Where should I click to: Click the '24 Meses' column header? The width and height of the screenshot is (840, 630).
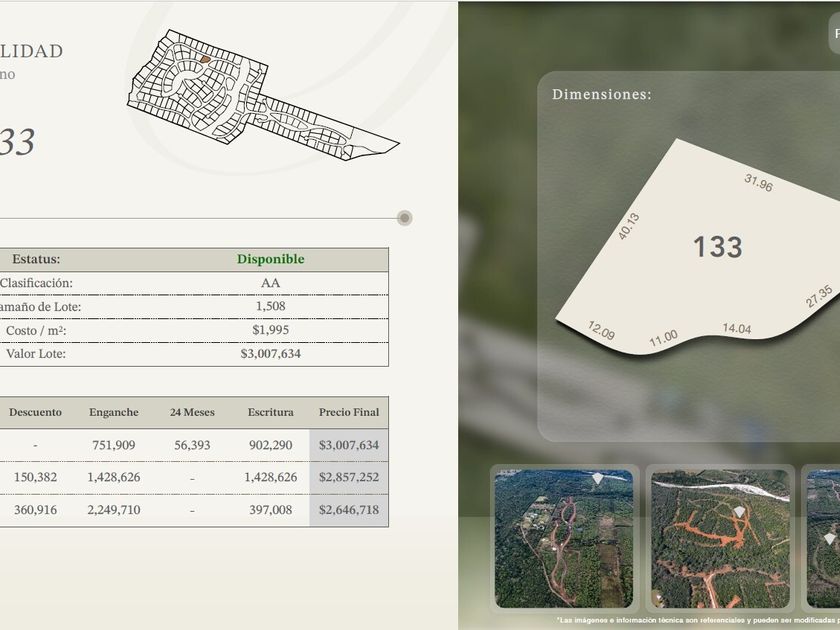pos(192,412)
